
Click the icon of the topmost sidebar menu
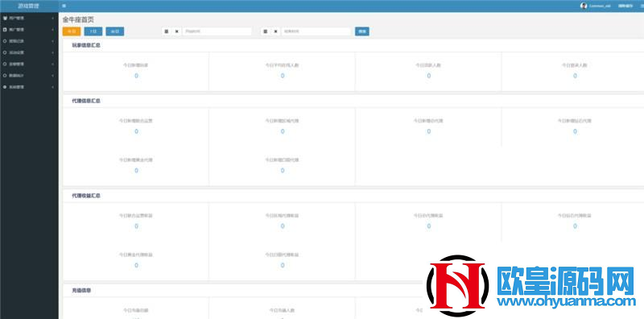click(5, 18)
